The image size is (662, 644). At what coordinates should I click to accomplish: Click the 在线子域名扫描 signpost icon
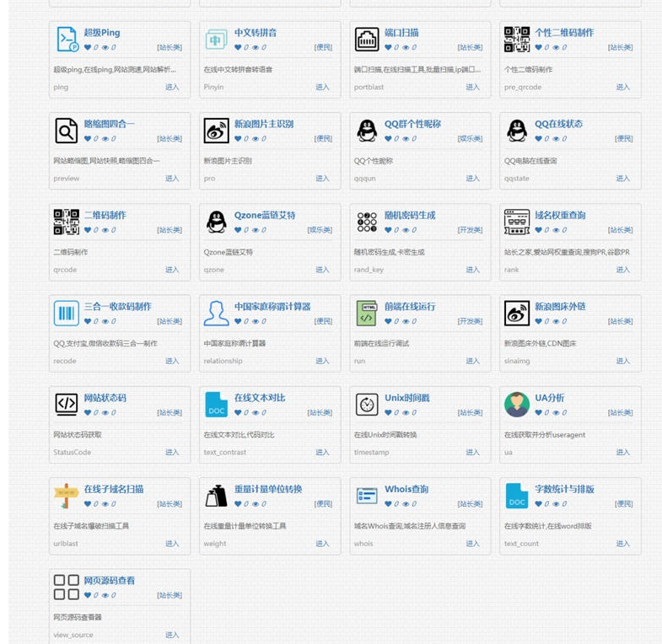(x=67, y=496)
